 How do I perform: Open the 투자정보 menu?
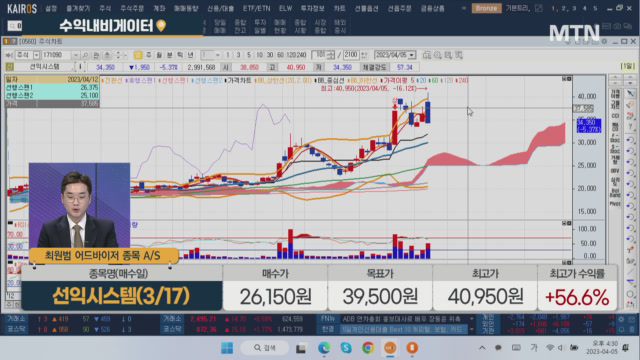click(312, 8)
